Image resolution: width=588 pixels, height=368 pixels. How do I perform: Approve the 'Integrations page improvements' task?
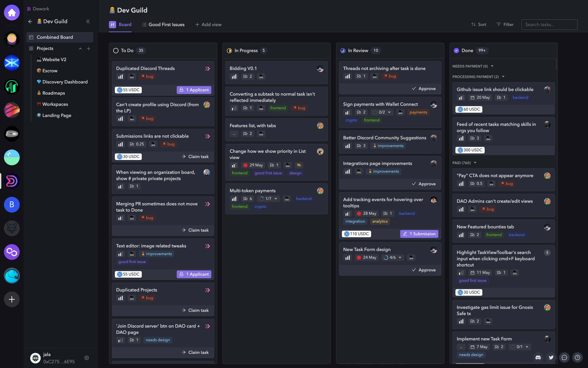[x=424, y=184]
